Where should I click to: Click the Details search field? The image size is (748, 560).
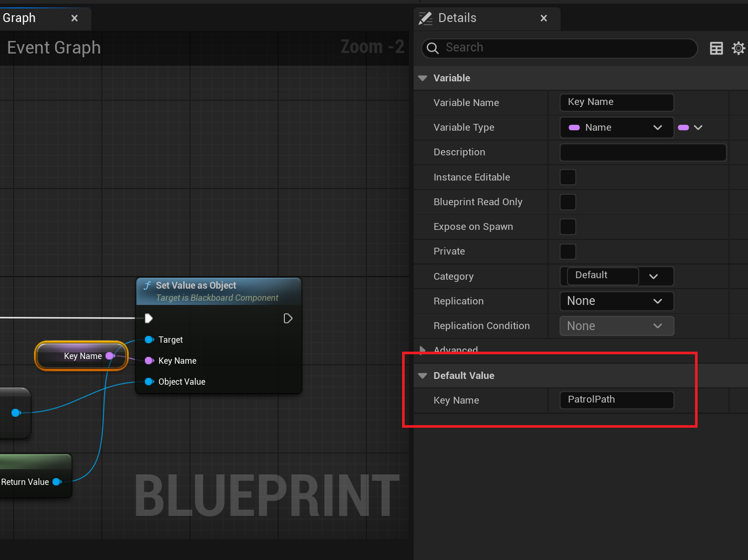tap(560, 48)
